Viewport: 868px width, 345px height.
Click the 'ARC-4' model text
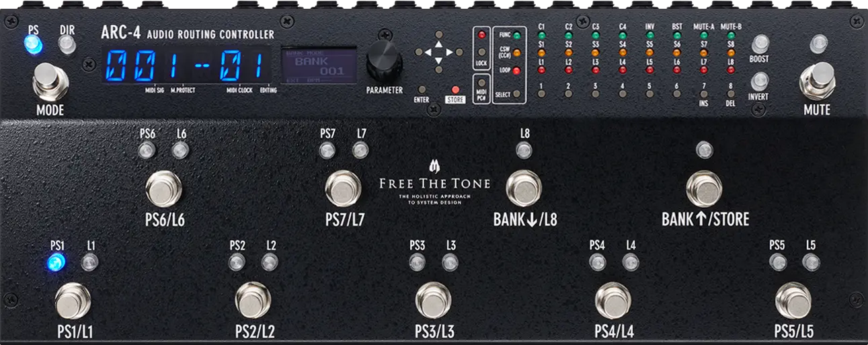120,32
